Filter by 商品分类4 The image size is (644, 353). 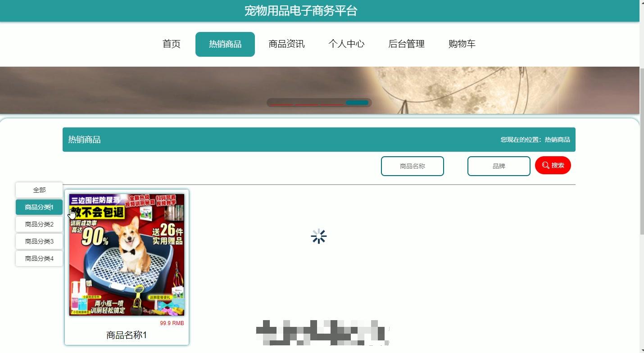point(39,258)
